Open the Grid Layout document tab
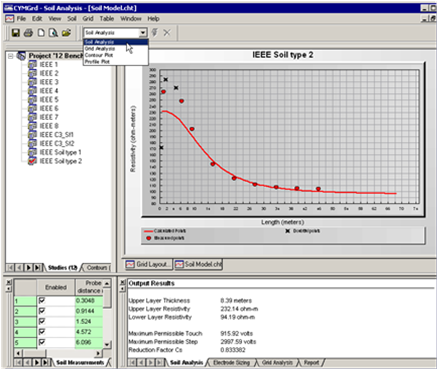438x370 pixels. pos(147,264)
